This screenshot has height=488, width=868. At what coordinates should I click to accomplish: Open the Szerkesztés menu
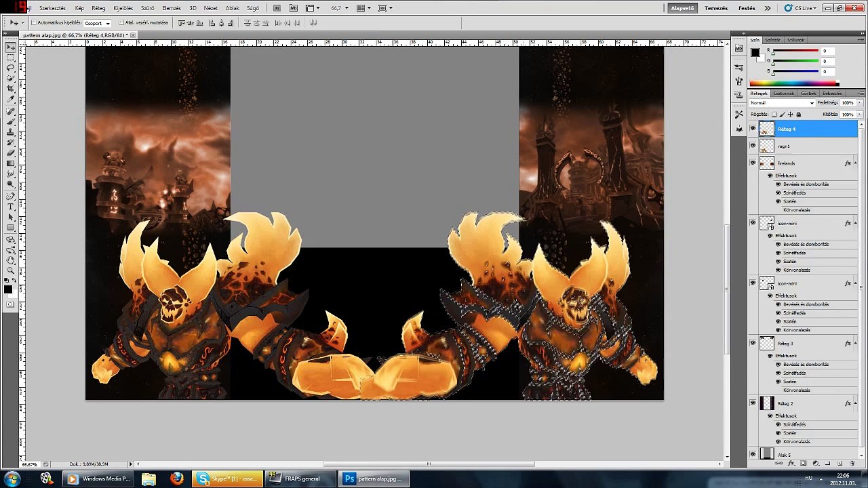(52, 8)
